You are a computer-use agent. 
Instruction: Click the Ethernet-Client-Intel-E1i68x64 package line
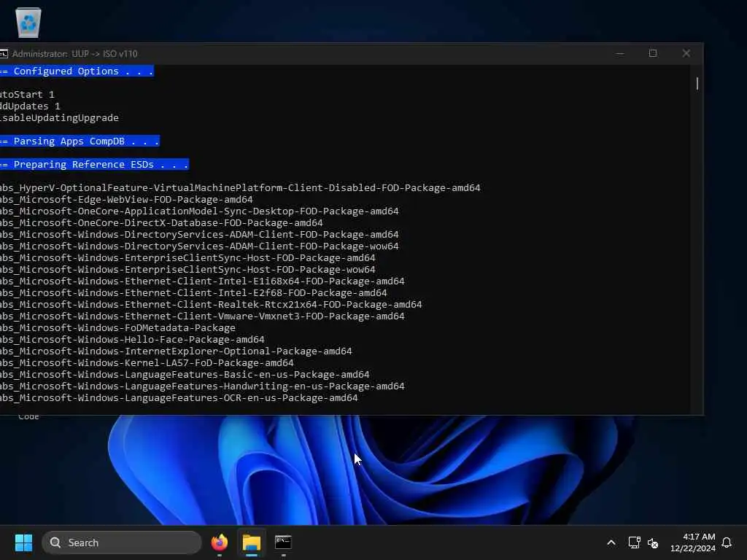[202, 281]
